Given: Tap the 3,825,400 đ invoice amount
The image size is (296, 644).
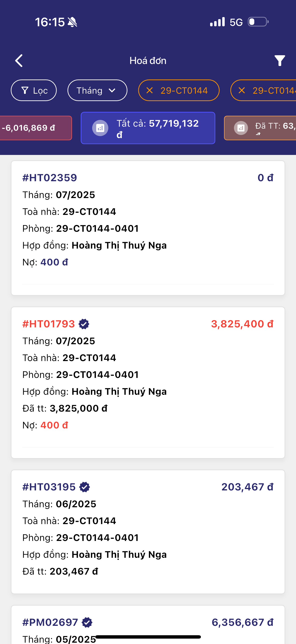Looking at the screenshot, I should click(x=242, y=324).
